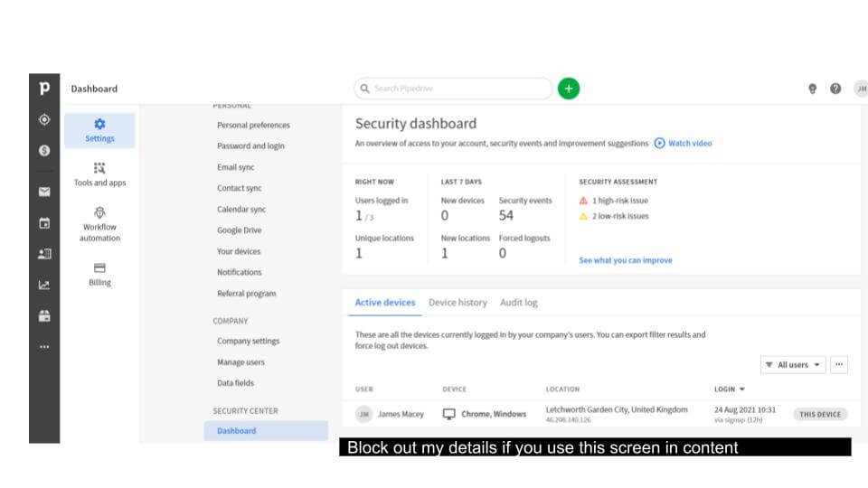Open Billing section

(99, 275)
